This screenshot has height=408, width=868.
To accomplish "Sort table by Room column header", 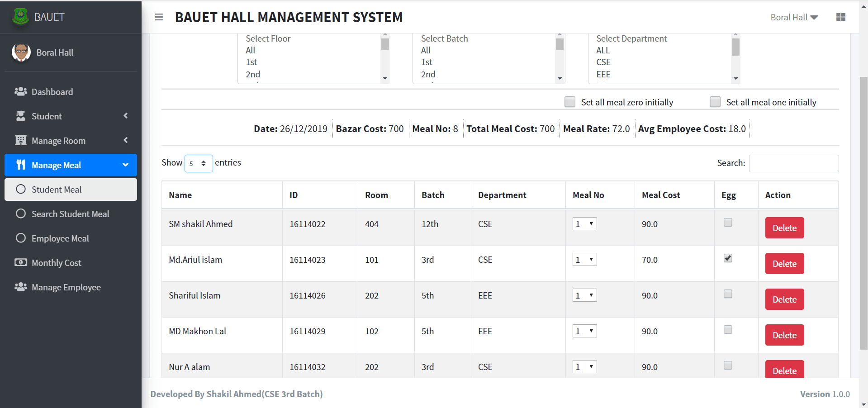I will pyautogui.click(x=386, y=195).
